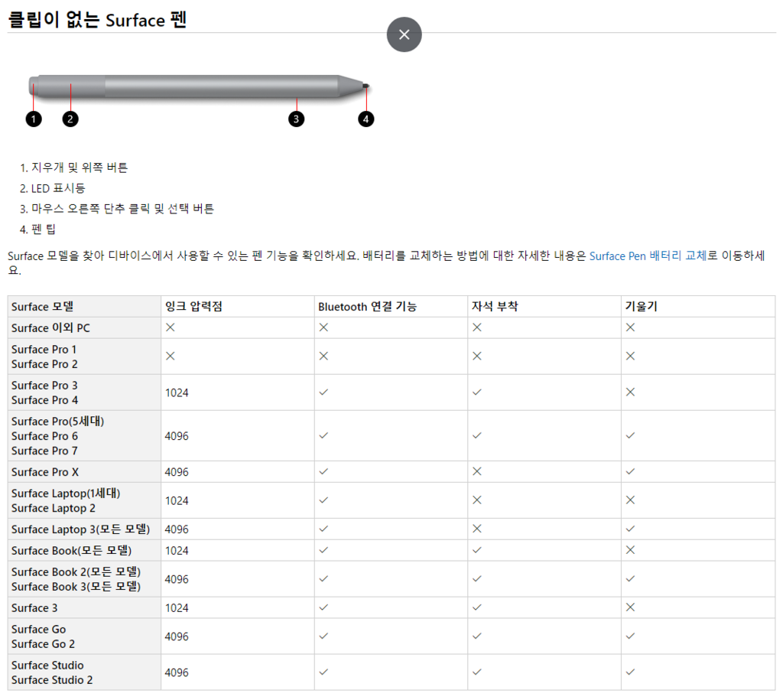
Task: Click the 4096 value in Surface Go row
Action: pyautogui.click(x=177, y=637)
